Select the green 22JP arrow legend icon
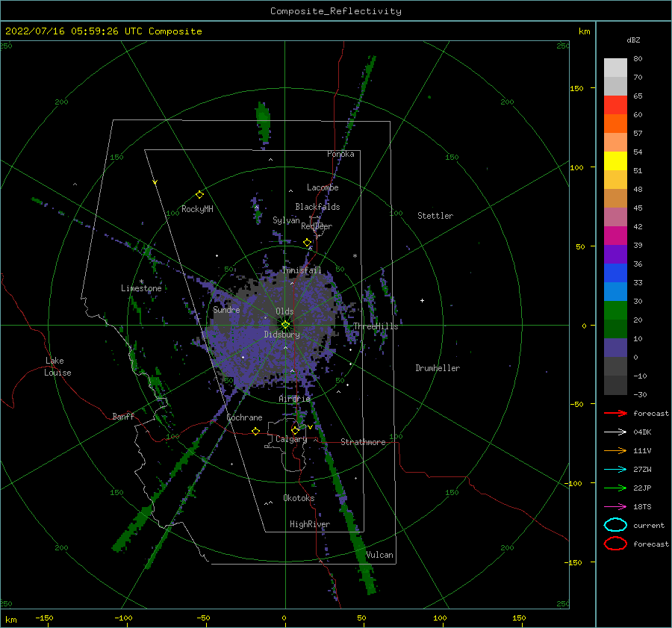The height and width of the screenshot is (628, 672). pyautogui.click(x=615, y=488)
